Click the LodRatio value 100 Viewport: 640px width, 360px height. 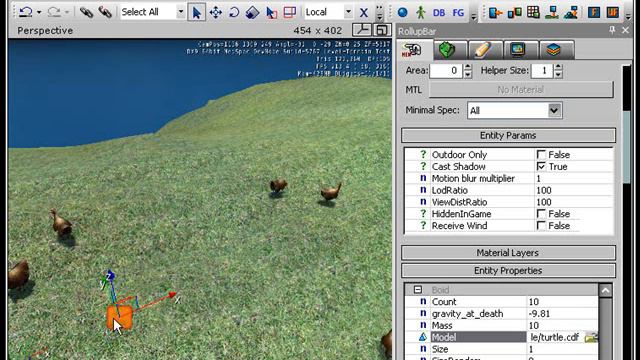coord(573,190)
